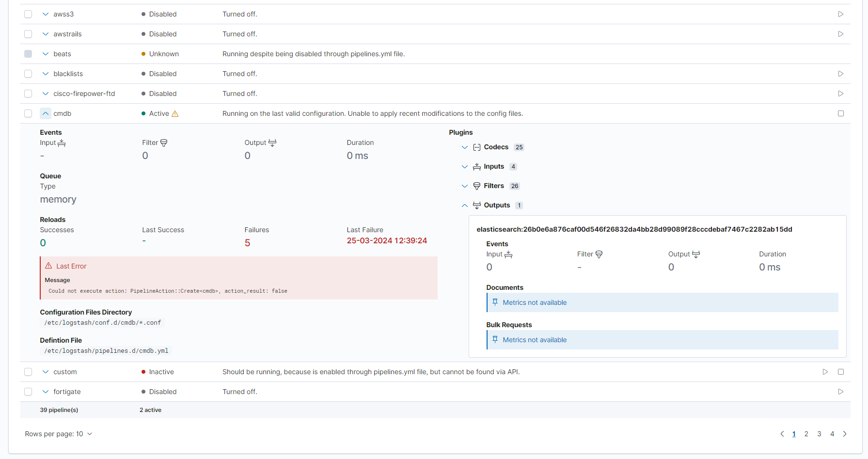Open Rows per page dropdown
The image size is (868, 459).
[58, 434]
